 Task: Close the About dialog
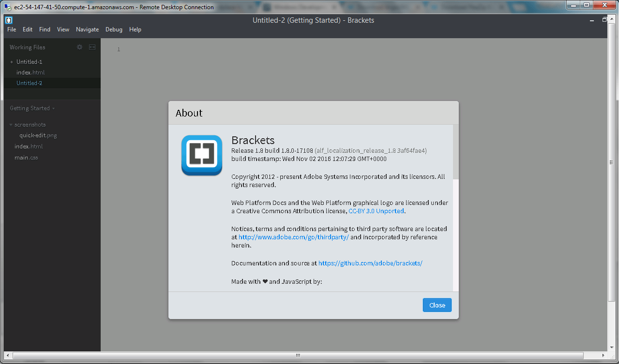437,305
